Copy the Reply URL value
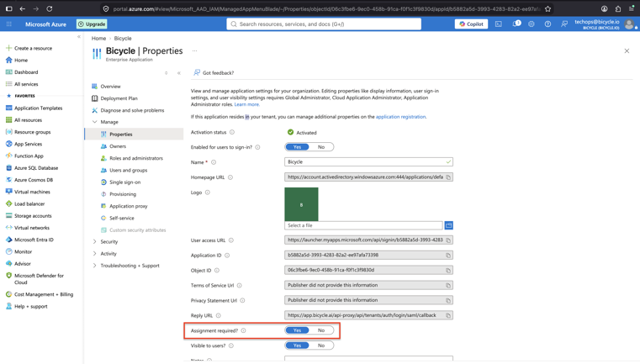The height and width of the screenshot is (364, 640). coord(448,315)
